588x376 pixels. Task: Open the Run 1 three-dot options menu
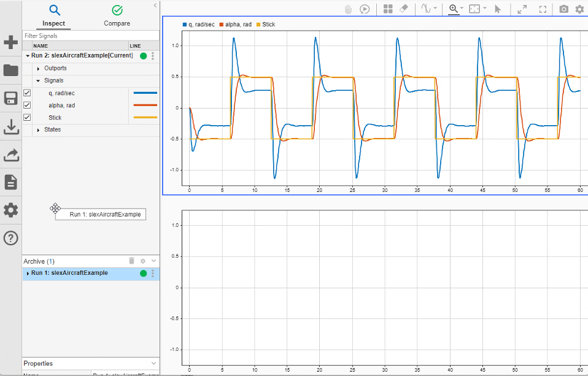click(153, 274)
